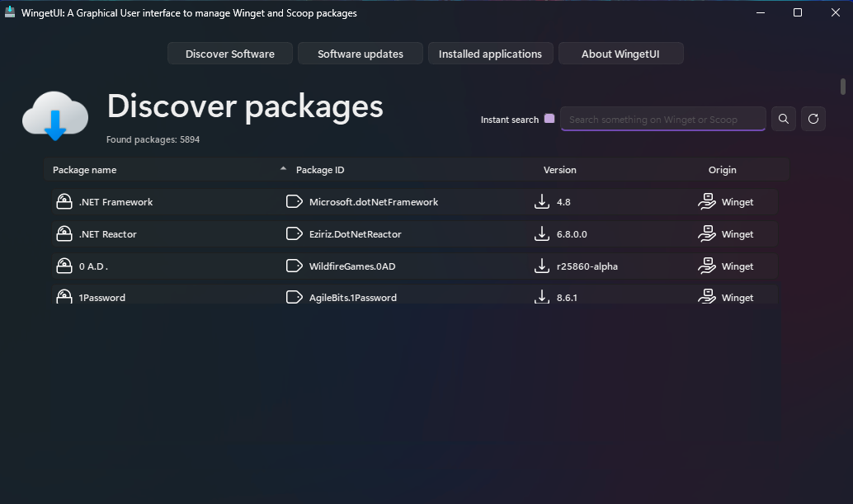Focus the Winget or Scoop search field
853x504 pixels.
point(662,119)
